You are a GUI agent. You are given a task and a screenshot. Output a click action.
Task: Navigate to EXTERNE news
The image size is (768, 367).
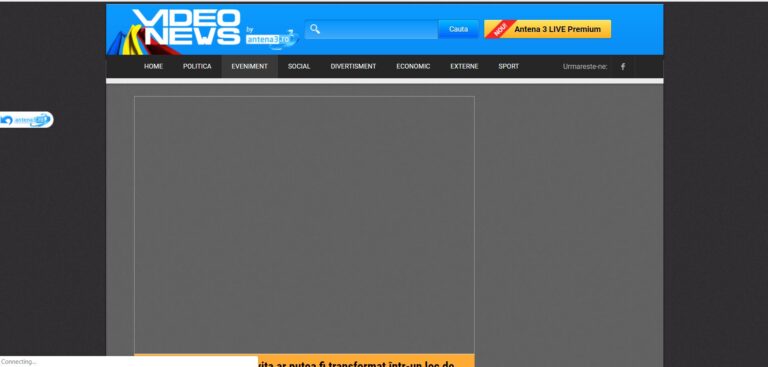(464, 67)
